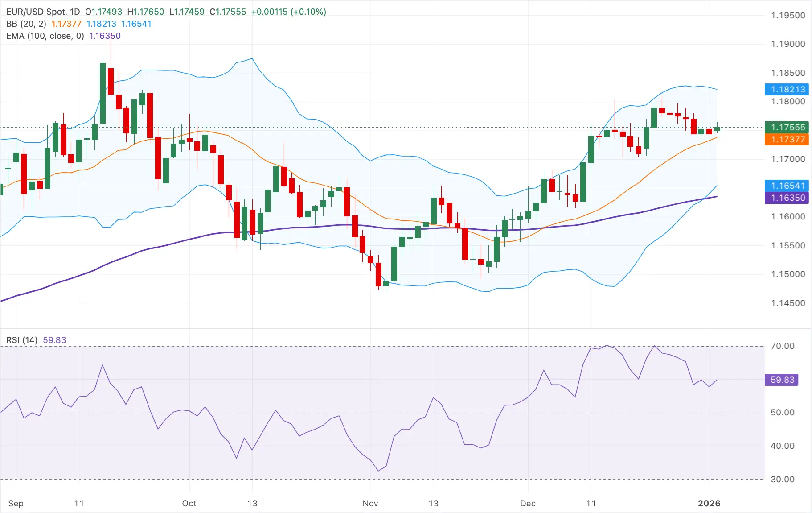The height and width of the screenshot is (513, 812).
Task: Select the RSI (14) legend in lower pane
Action: [x=22, y=340]
